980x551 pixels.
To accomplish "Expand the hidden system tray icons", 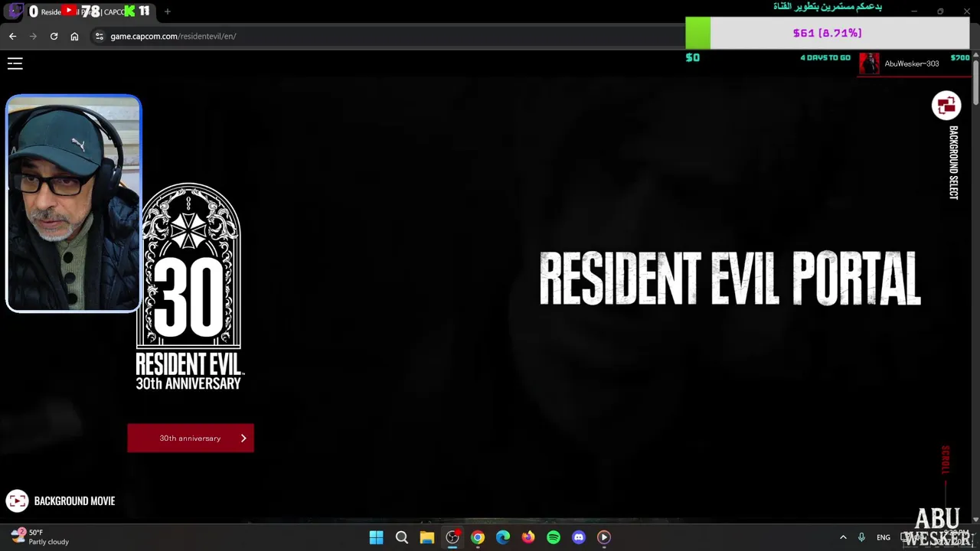I will pos(843,537).
